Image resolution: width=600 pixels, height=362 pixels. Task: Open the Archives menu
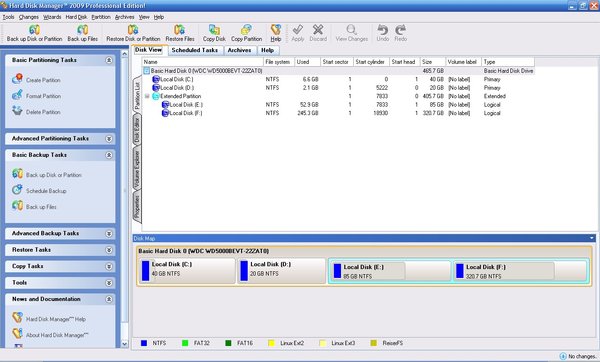[124, 17]
